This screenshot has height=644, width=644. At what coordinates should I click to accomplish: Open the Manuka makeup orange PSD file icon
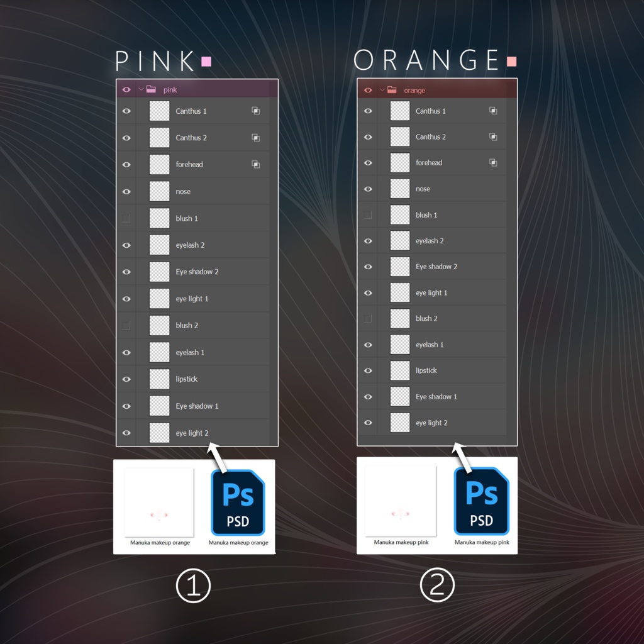(238, 502)
